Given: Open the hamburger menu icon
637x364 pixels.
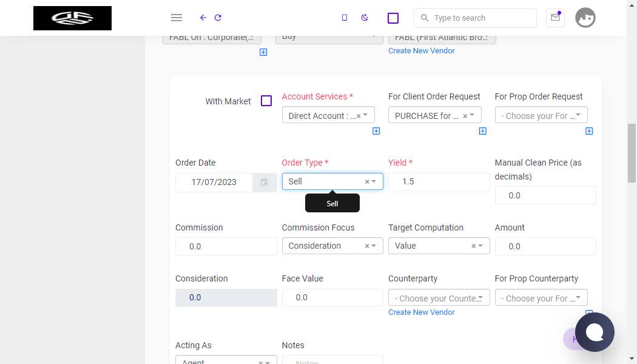Looking at the screenshot, I should coord(177,18).
